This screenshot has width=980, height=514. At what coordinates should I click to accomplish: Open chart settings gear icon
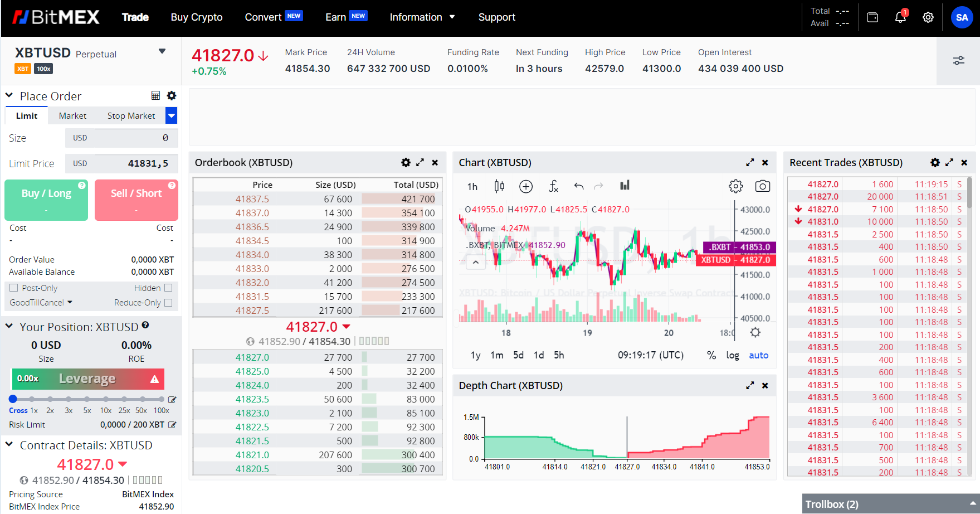point(736,186)
